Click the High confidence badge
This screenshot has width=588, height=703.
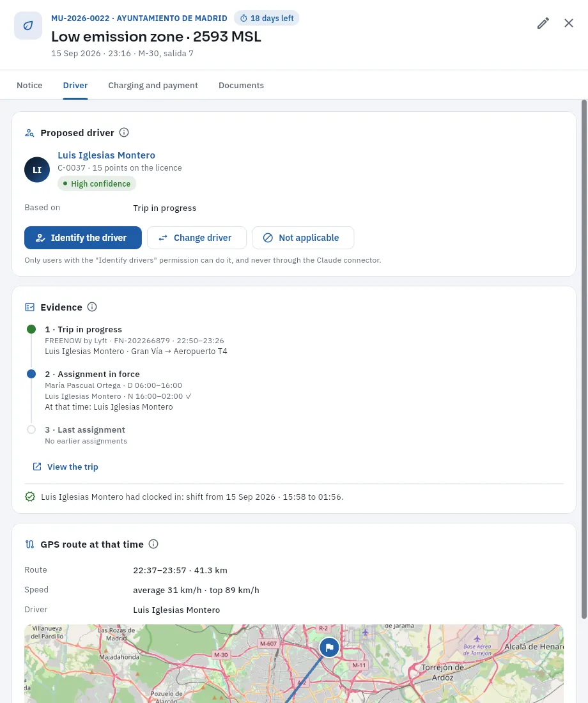pyautogui.click(x=97, y=184)
